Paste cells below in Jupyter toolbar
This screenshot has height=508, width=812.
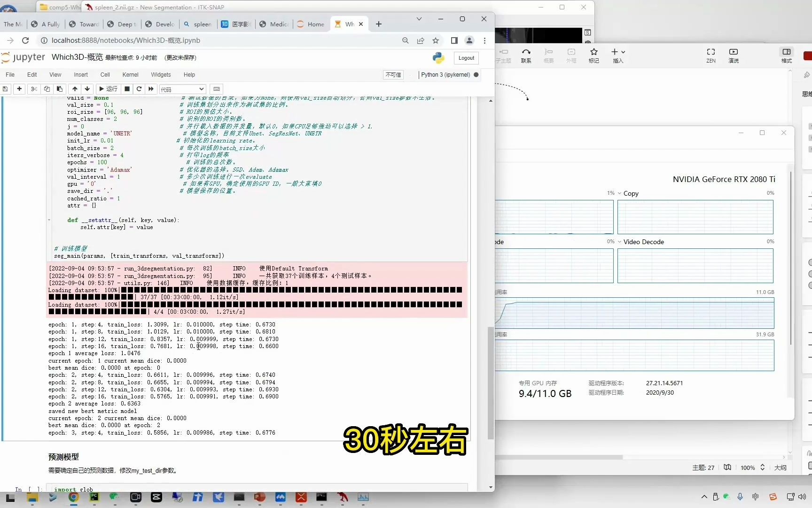(59, 89)
